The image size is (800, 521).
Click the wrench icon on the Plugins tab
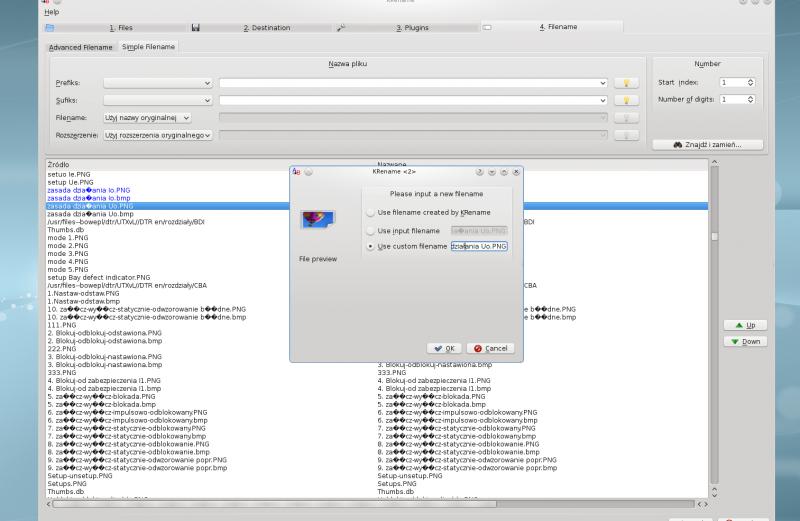click(342, 28)
